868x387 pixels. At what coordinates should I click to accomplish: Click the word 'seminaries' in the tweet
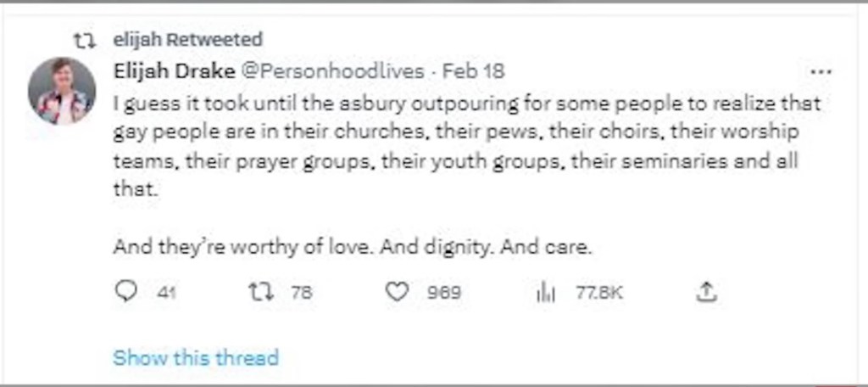[x=676, y=160]
